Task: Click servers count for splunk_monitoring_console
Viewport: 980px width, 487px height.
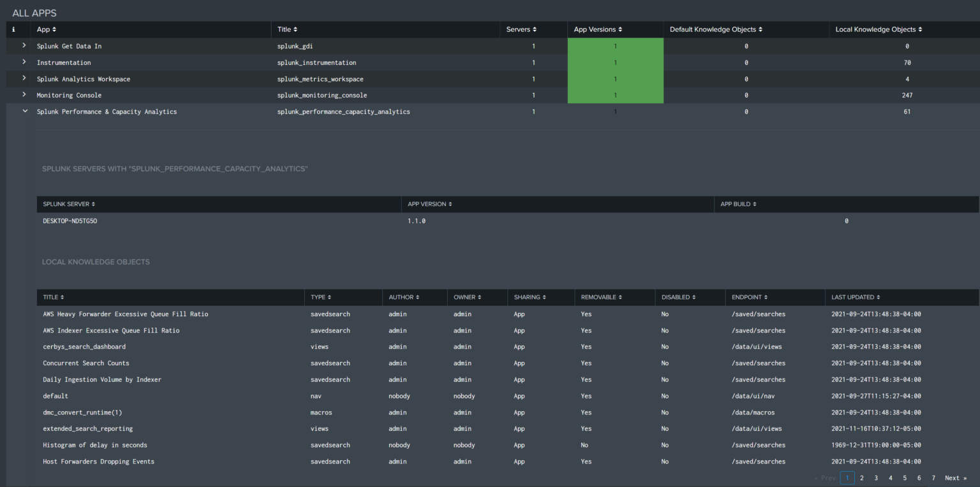Action: tap(533, 95)
